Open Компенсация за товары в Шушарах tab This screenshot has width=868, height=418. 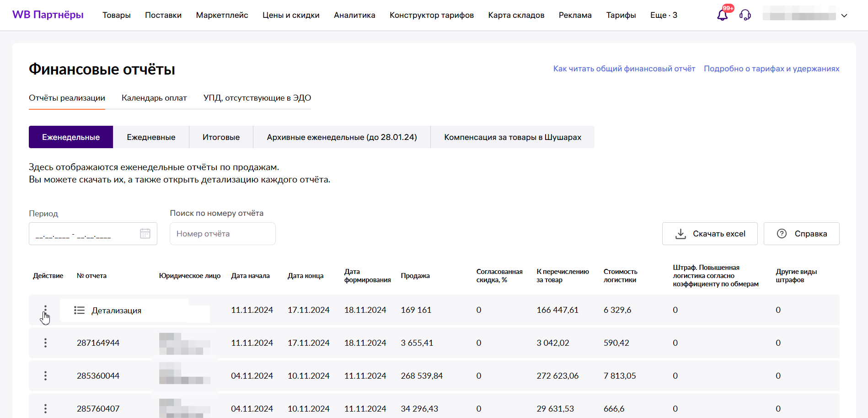(513, 137)
